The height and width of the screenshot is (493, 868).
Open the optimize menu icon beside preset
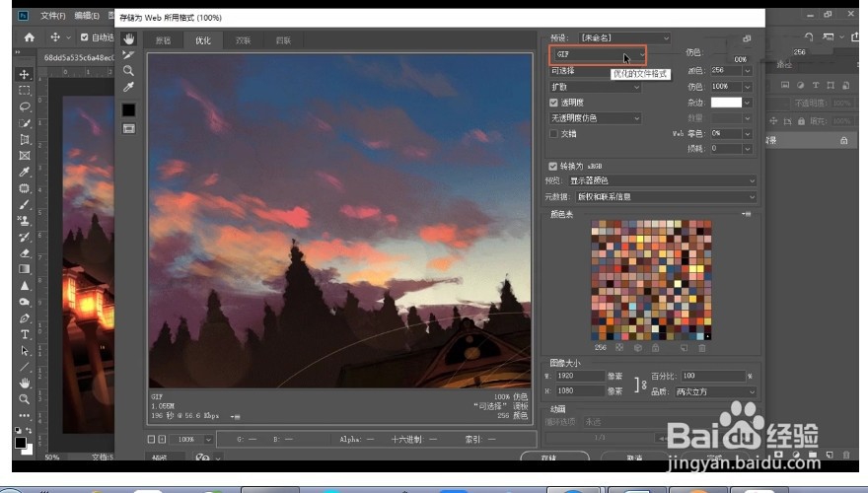(x=747, y=38)
